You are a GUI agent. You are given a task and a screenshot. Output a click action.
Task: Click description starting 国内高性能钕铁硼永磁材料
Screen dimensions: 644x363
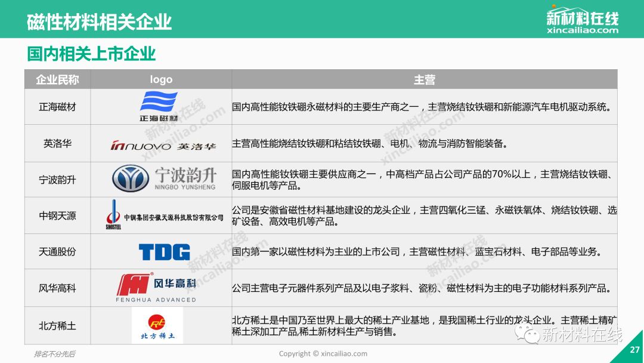click(x=422, y=107)
